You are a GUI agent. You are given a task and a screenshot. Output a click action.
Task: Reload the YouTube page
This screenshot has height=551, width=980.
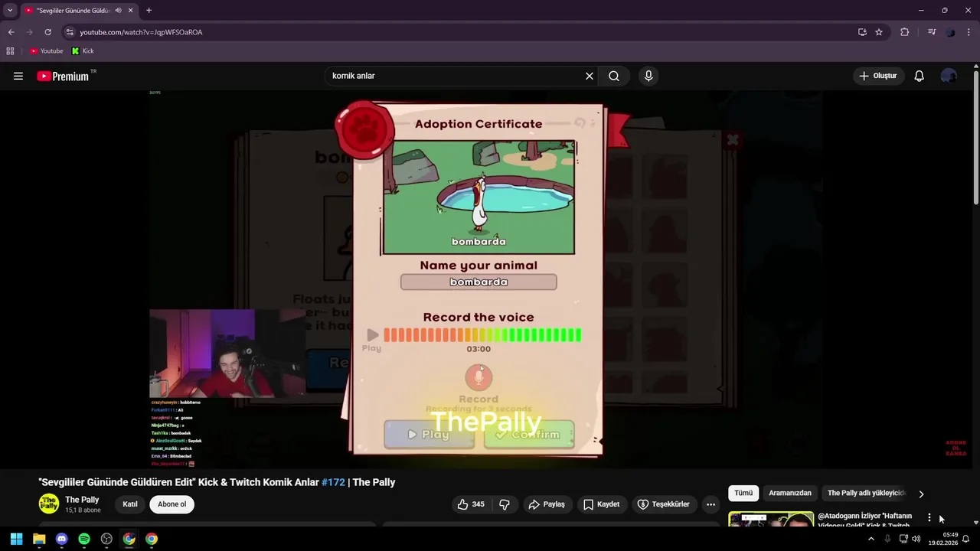pos(47,32)
